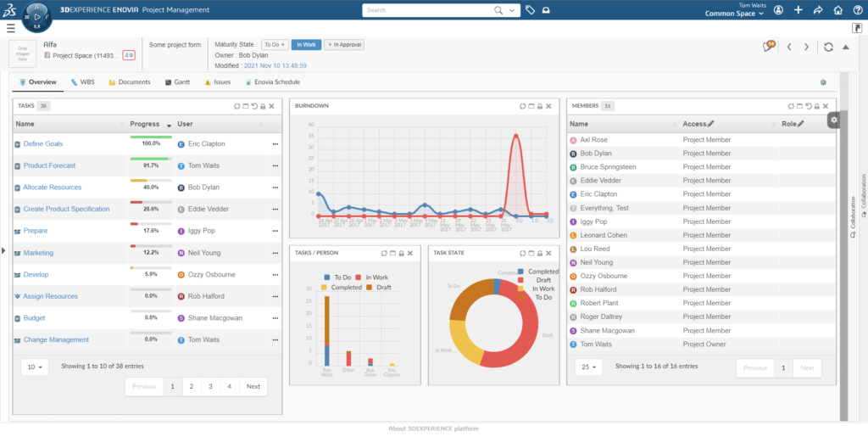Sort tasks by Progress column

(x=151, y=124)
